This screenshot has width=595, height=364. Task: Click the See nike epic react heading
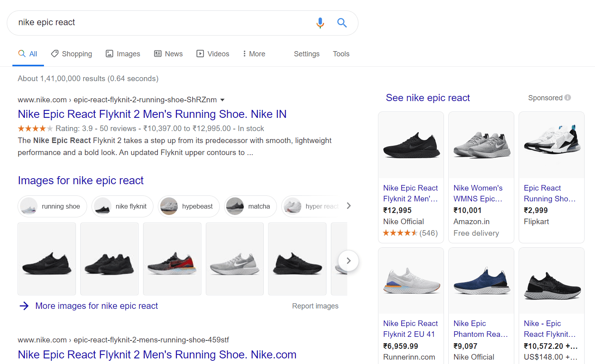tap(428, 98)
